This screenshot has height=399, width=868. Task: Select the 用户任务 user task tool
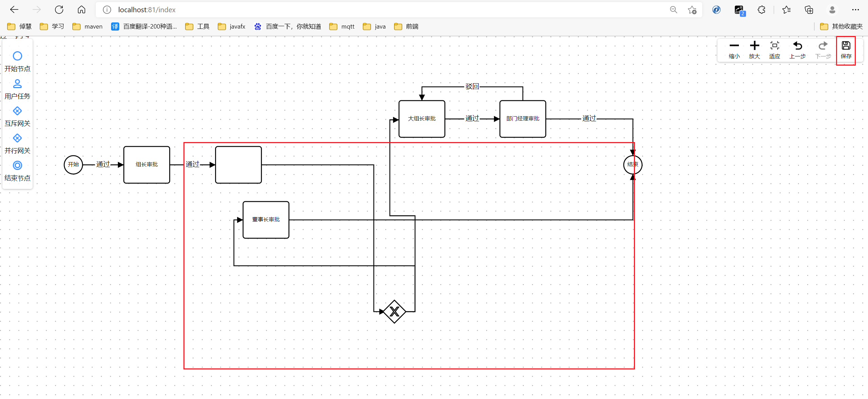point(17,89)
